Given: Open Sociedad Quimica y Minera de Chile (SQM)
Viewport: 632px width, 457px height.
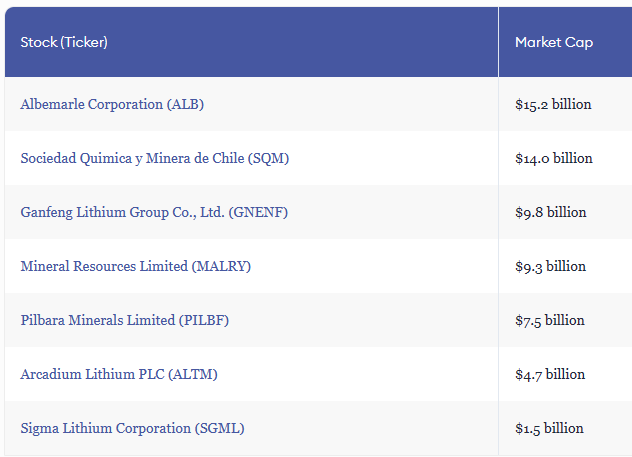Looking at the screenshot, I should click(x=155, y=158).
